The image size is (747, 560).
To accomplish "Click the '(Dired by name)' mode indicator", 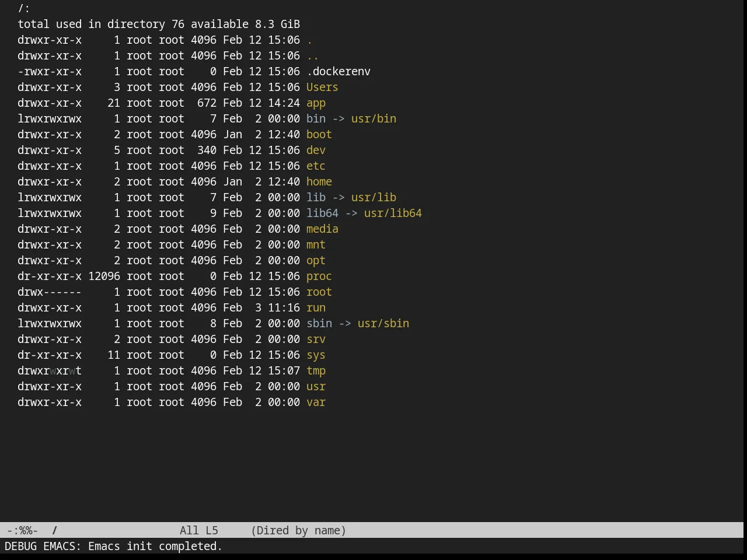I will click(298, 530).
